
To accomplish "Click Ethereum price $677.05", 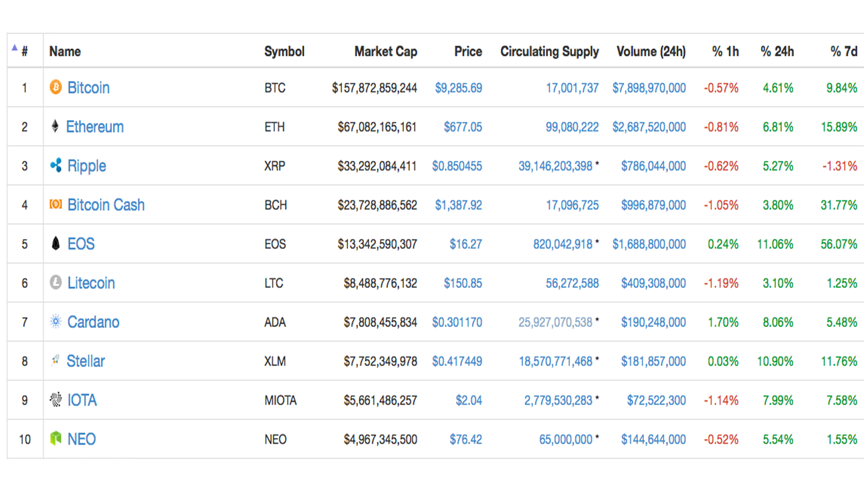I will [x=463, y=127].
